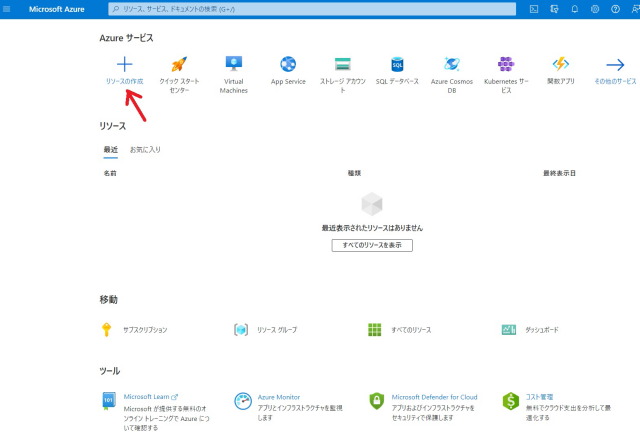Open the All resources green grid icon
Screen dimensions: 640x441
coord(375,330)
